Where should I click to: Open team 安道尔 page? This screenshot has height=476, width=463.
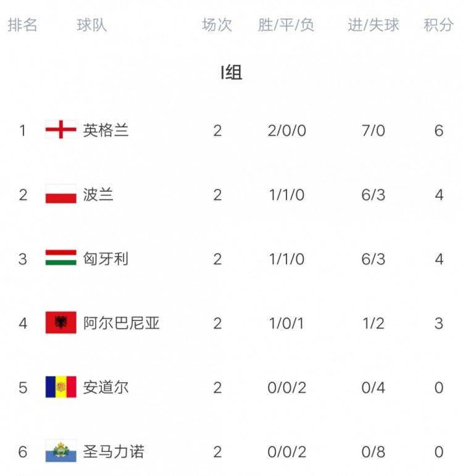(106, 387)
